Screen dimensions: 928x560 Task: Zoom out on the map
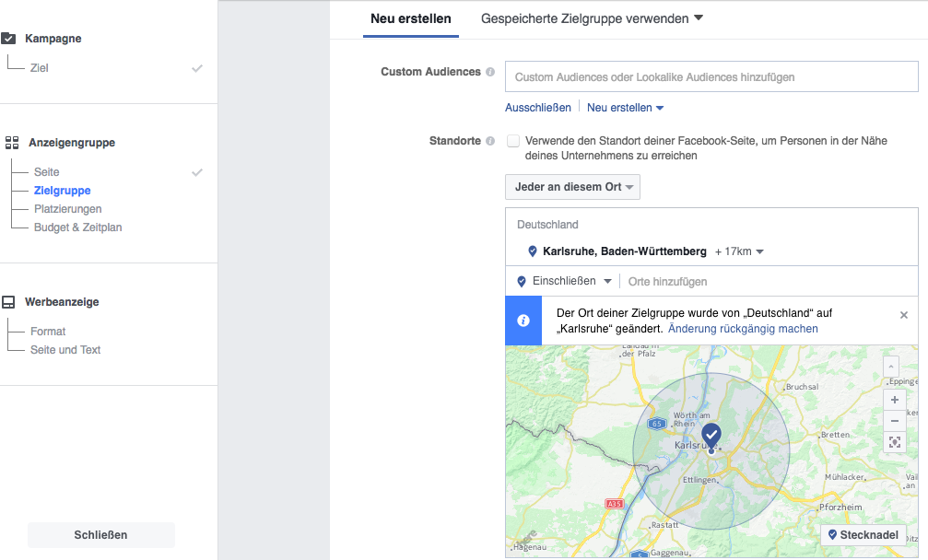click(x=894, y=421)
